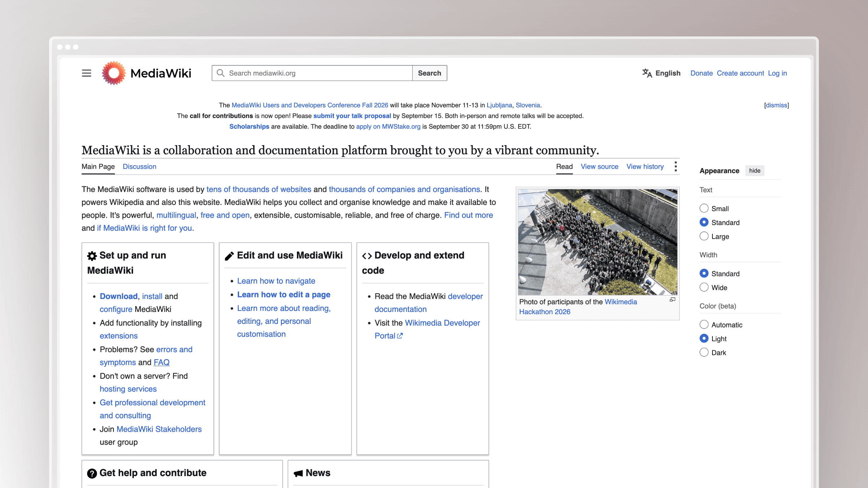
Task: Open MediaWiki Users and Developers Conference link
Action: (310, 105)
